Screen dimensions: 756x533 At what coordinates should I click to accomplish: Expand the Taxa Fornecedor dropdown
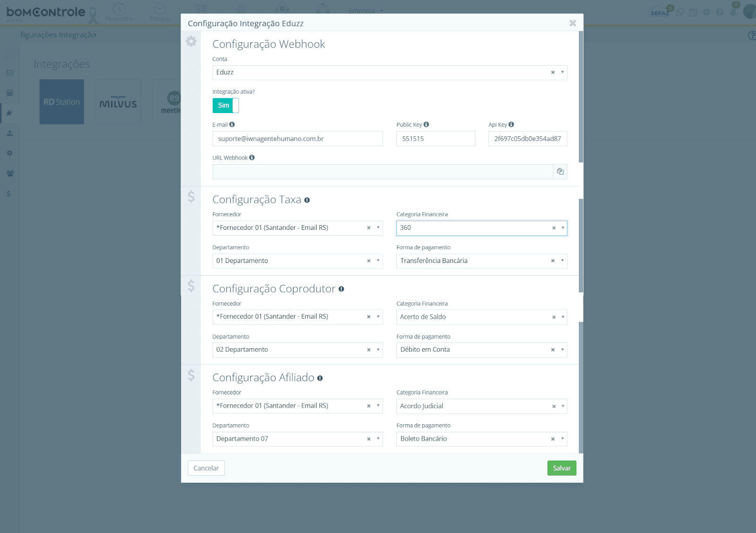click(378, 227)
